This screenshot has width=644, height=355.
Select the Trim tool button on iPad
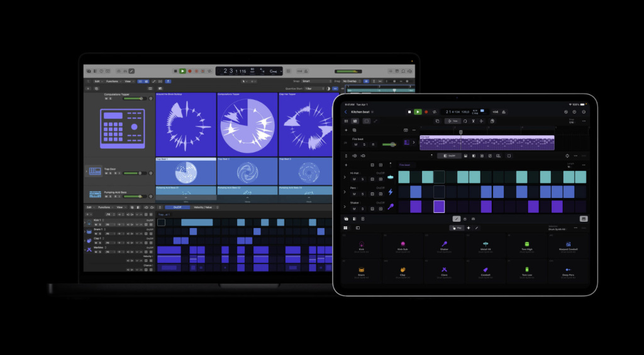coord(453,121)
